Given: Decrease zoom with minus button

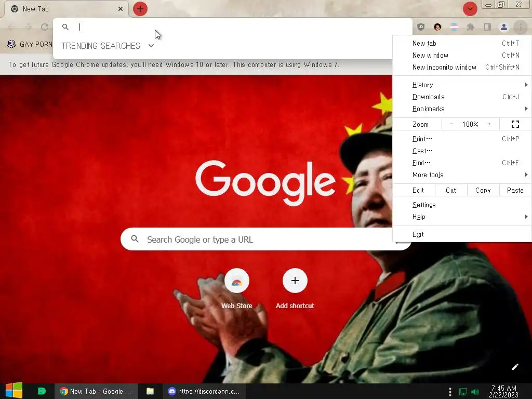Looking at the screenshot, I should 451,124.
